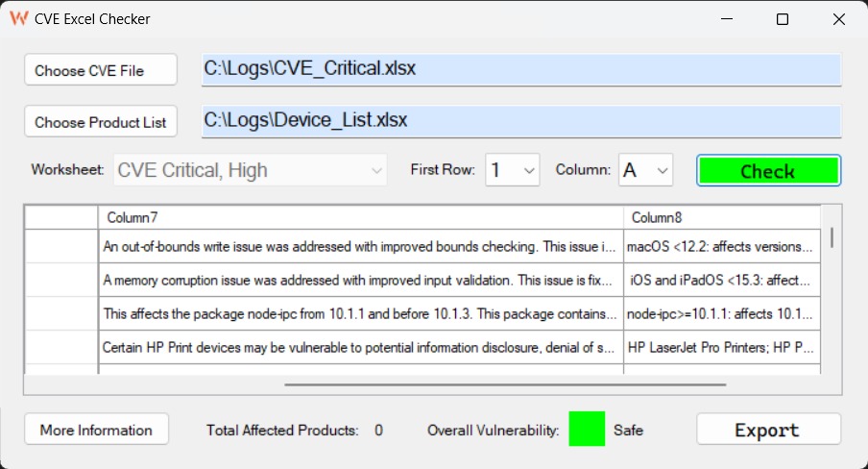Click the Export button
Viewport: 868px width, 469px height.
click(x=767, y=430)
